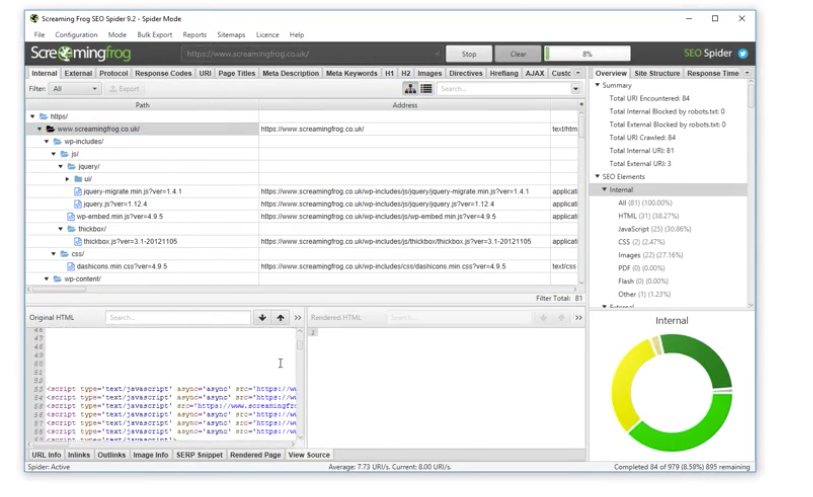Open the File menu

click(39, 35)
